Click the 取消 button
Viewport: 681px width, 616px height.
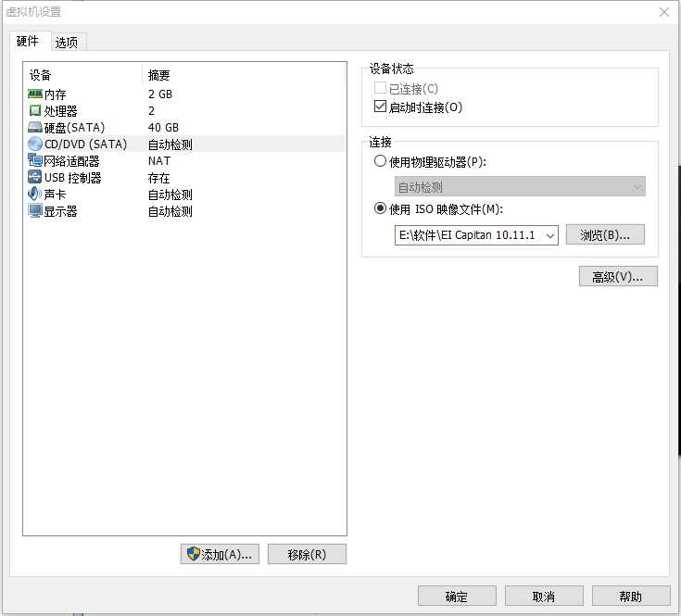pos(544,596)
